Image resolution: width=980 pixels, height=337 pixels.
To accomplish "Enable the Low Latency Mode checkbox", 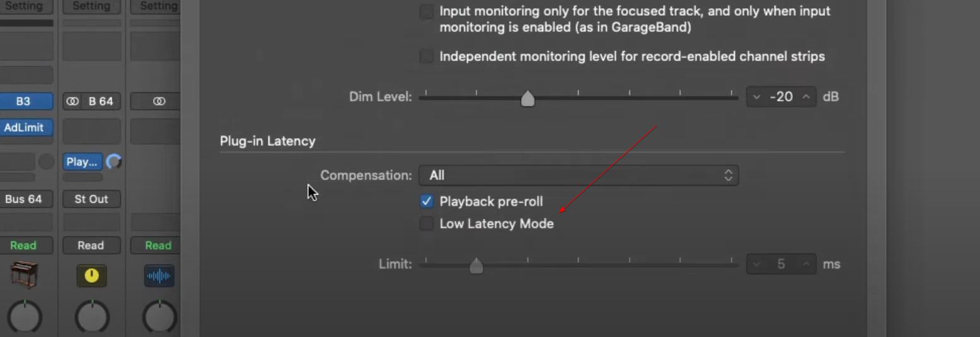I will [x=427, y=224].
